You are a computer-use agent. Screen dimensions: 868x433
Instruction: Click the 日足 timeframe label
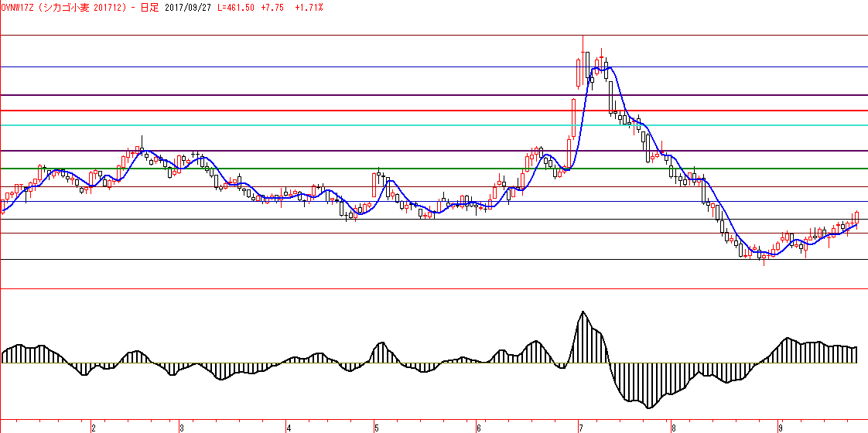tap(150, 8)
